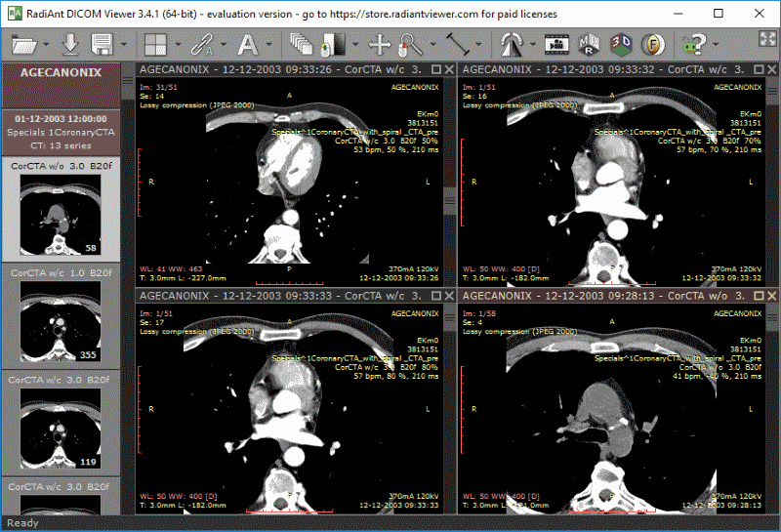Expand the synchronization options dropdown arrow

pos(224,44)
